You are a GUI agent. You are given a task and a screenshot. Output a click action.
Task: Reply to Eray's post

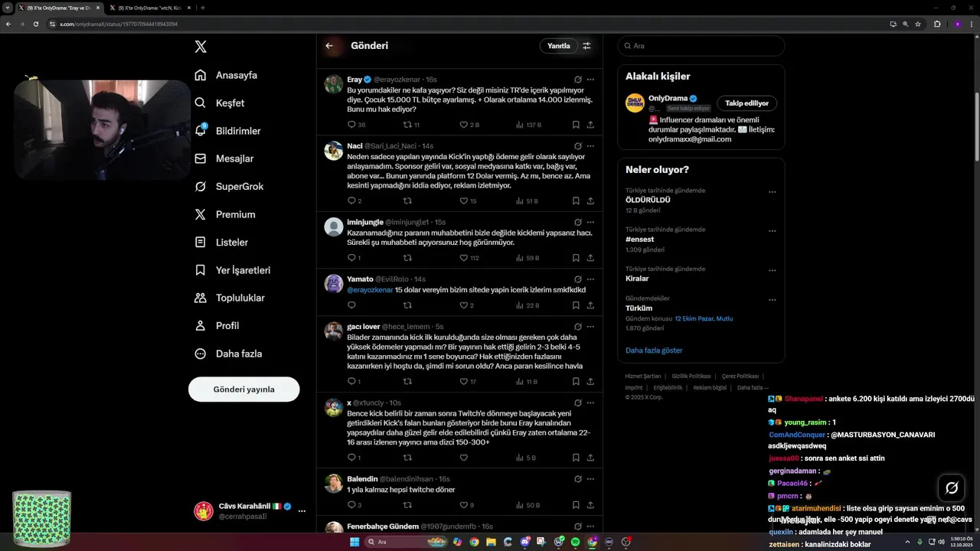click(x=356, y=125)
